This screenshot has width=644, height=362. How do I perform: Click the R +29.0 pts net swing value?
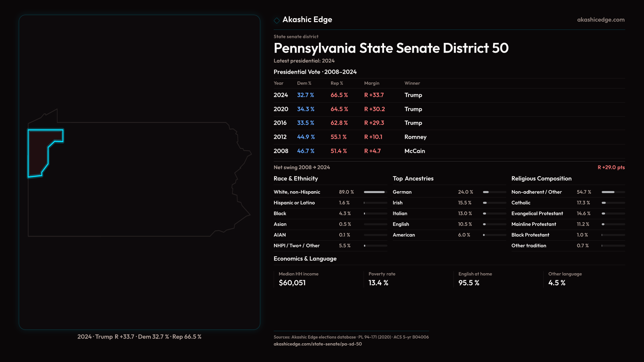tap(611, 167)
